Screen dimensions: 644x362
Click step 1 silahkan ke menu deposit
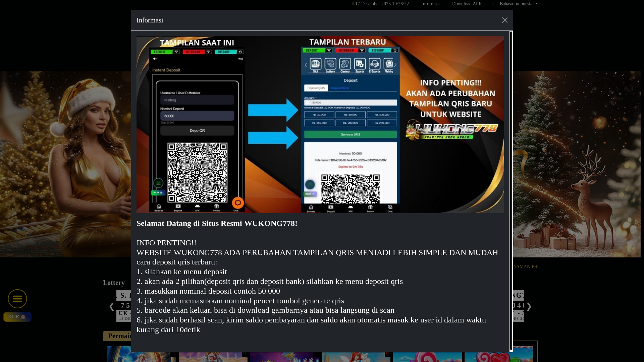182,271
